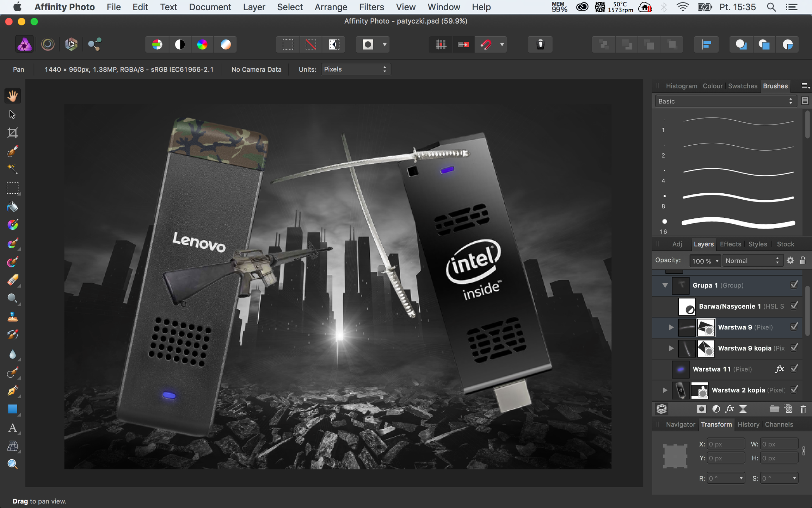Toggle visibility of Warstwa 11 layer
Image resolution: width=812 pixels, height=508 pixels.
(794, 369)
